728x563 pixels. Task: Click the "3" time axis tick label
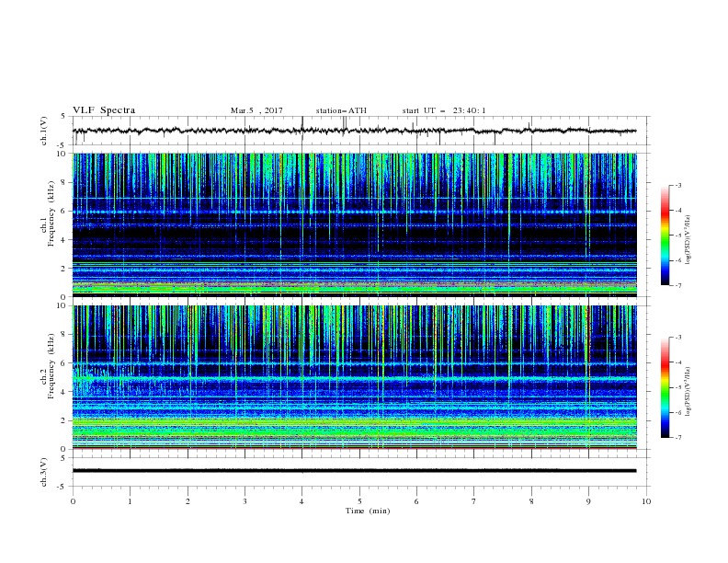pyautogui.click(x=245, y=501)
